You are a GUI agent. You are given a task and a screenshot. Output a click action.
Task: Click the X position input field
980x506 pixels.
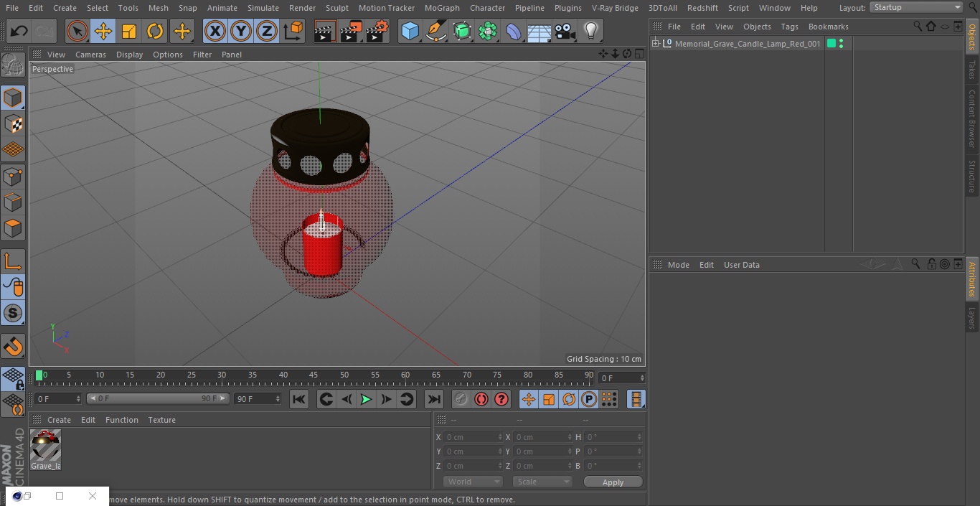[x=473, y=437]
